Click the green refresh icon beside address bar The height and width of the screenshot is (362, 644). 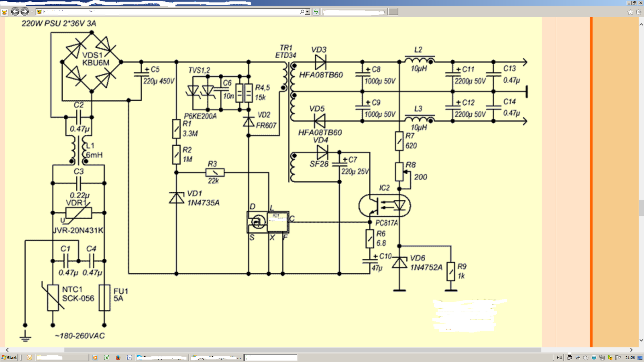pyautogui.click(x=316, y=12)
